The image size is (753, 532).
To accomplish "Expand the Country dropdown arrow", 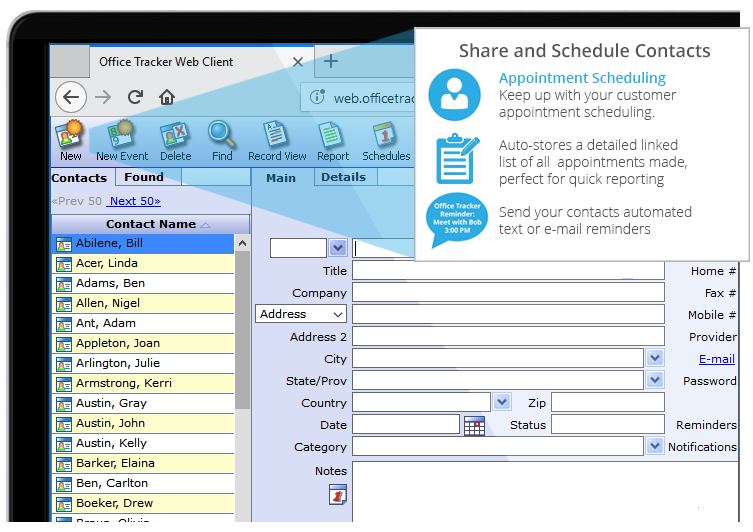I will [x=502, y=401].
